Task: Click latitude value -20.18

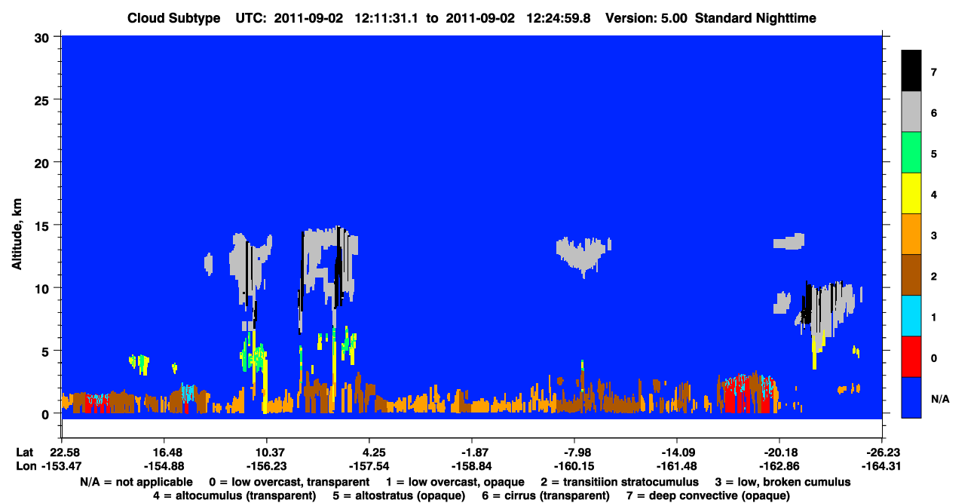Action: [x=778, y=452]
